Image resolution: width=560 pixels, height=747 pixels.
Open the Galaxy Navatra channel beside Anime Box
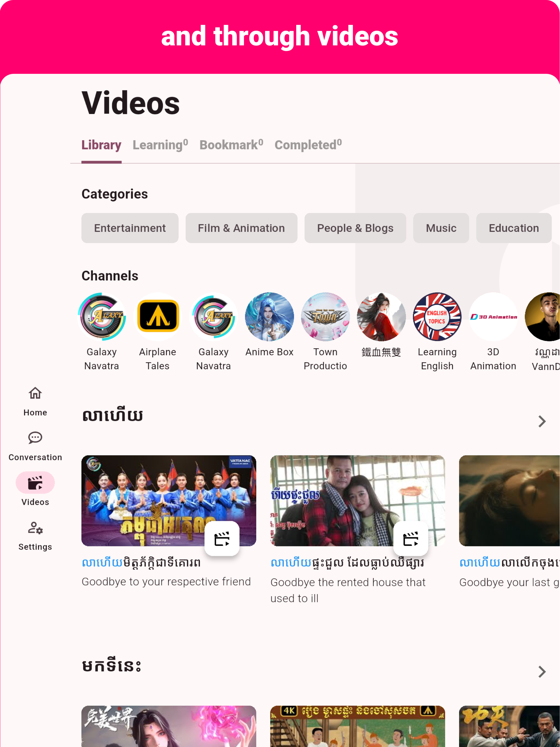coord(214,316)
